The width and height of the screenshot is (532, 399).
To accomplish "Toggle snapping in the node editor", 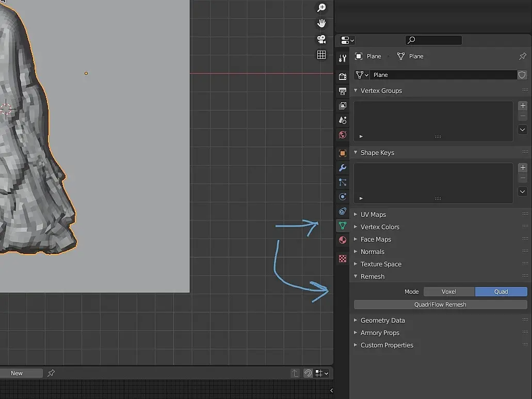I will point(308,374).
